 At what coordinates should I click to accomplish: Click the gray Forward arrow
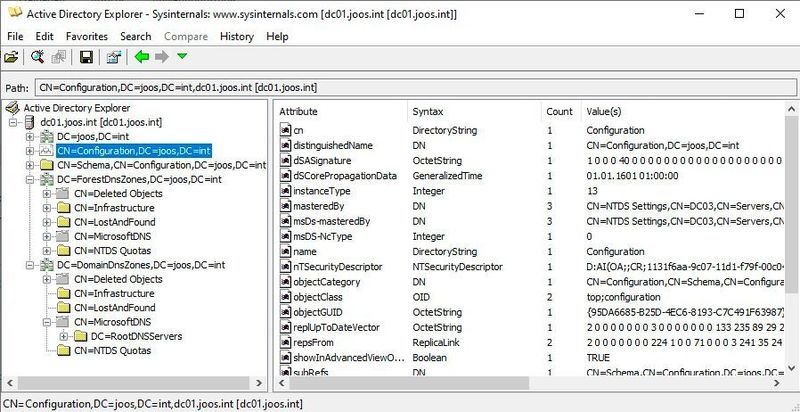(x=162, y=57)
